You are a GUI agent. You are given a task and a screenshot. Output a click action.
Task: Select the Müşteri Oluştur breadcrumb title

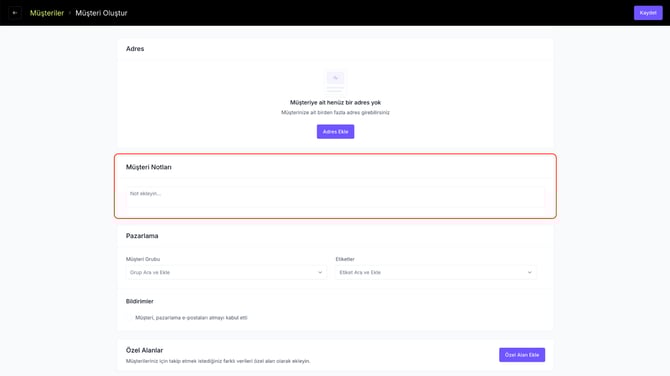[x=101, y=13]
